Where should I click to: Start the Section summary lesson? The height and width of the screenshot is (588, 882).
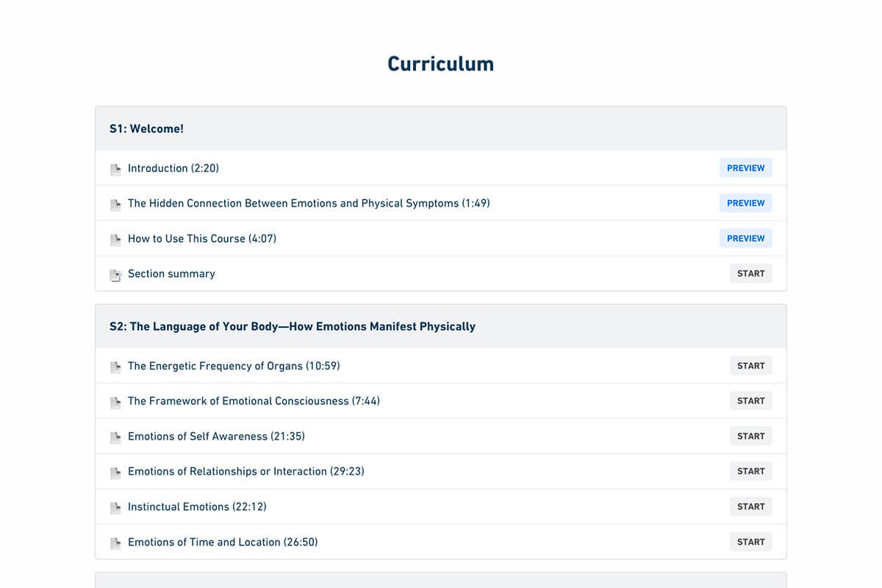[751, 273]
